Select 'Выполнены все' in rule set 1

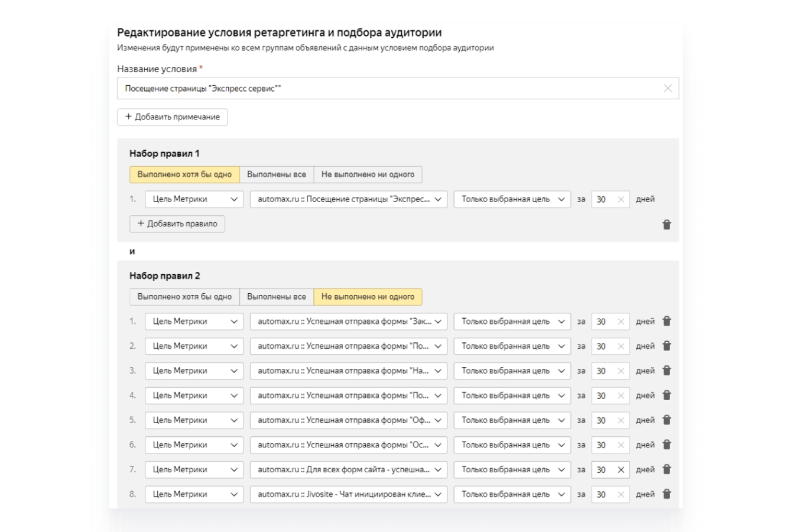pyautogui.click(x=276, y=174)
